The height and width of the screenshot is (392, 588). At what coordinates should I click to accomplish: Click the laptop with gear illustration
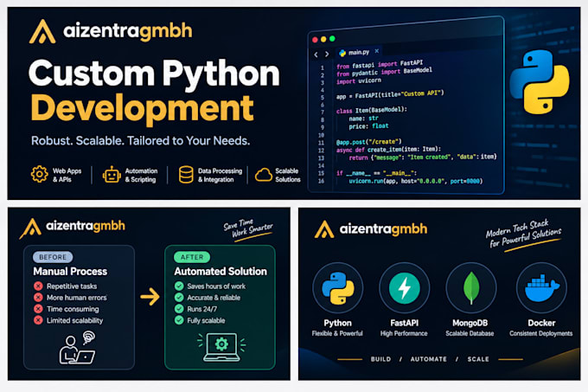[x=221, y=347]
